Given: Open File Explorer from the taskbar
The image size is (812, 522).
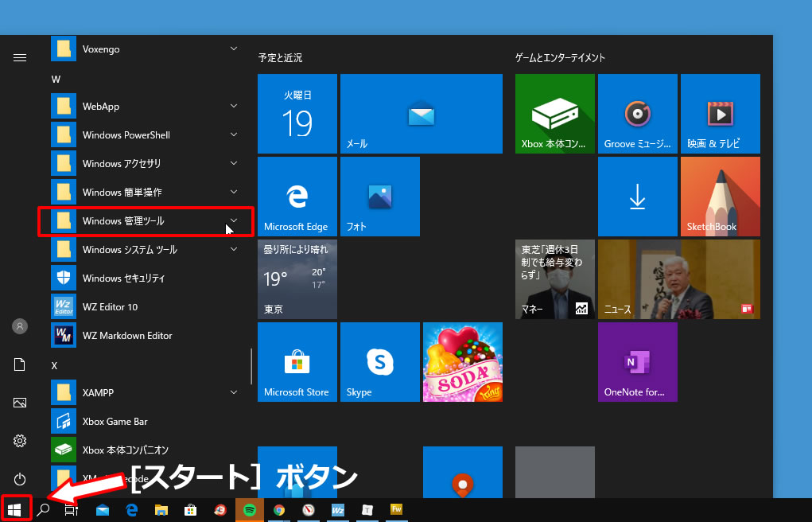Looking at the screenshot, I should (x=161, y=510).
